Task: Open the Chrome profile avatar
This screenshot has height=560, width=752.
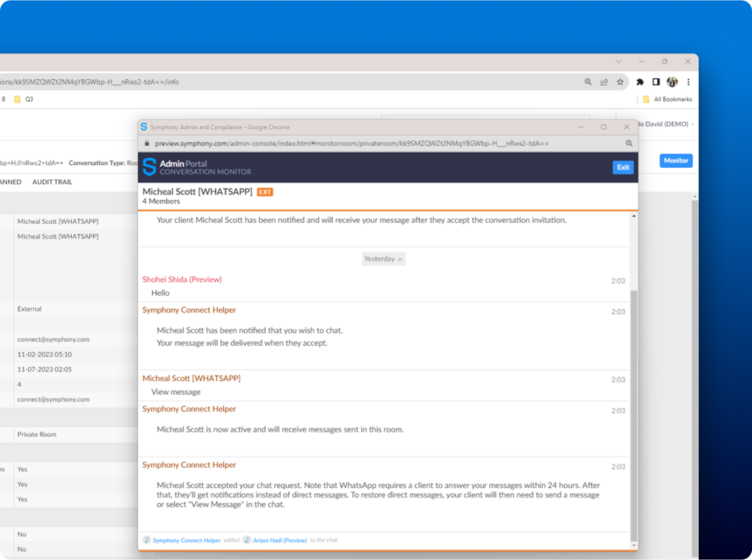Action: tap(673, 82)
